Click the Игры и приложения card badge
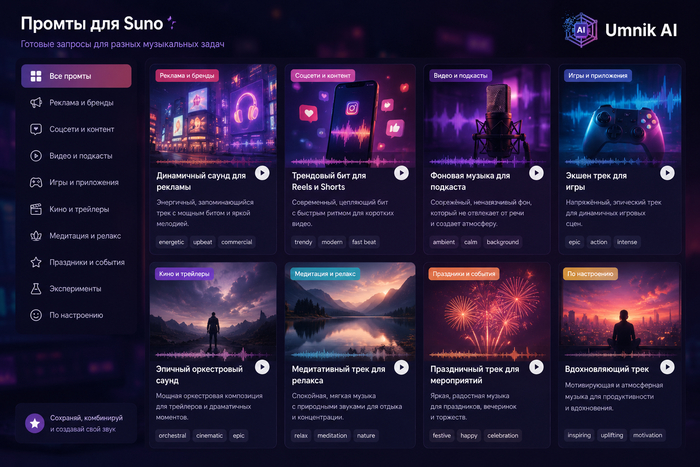700x467 pixels. click(598, 75)
